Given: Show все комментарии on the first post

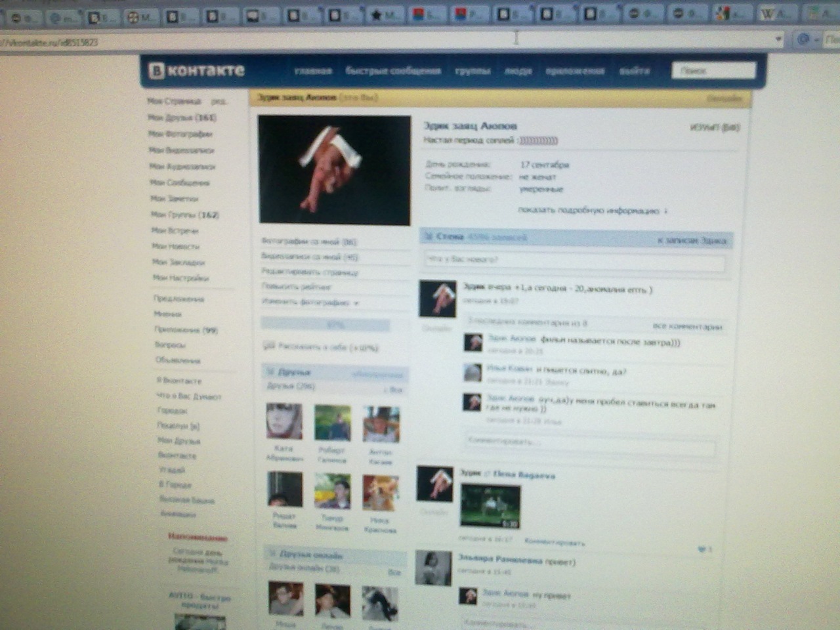Looking at the screenshot, I should coord(686,326).
